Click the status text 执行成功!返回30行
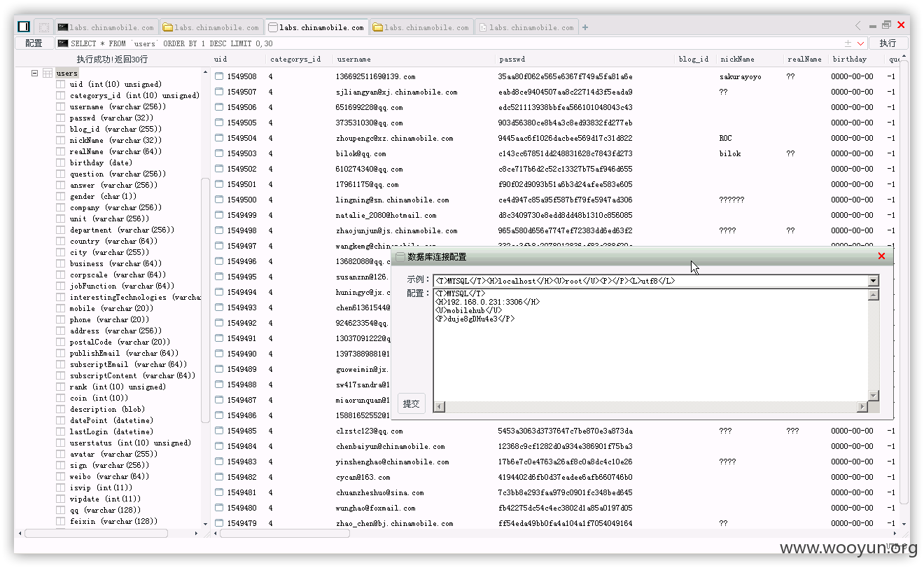 (x=112, y=60)
